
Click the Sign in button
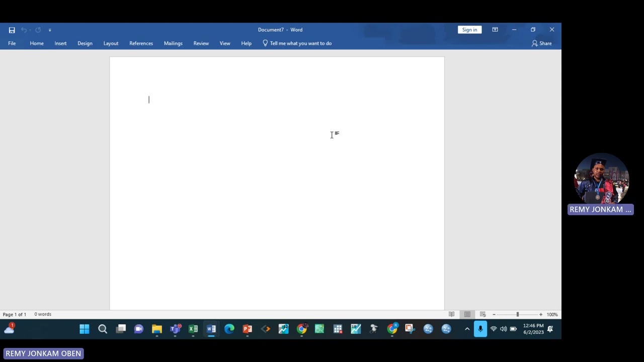[469, 30]
